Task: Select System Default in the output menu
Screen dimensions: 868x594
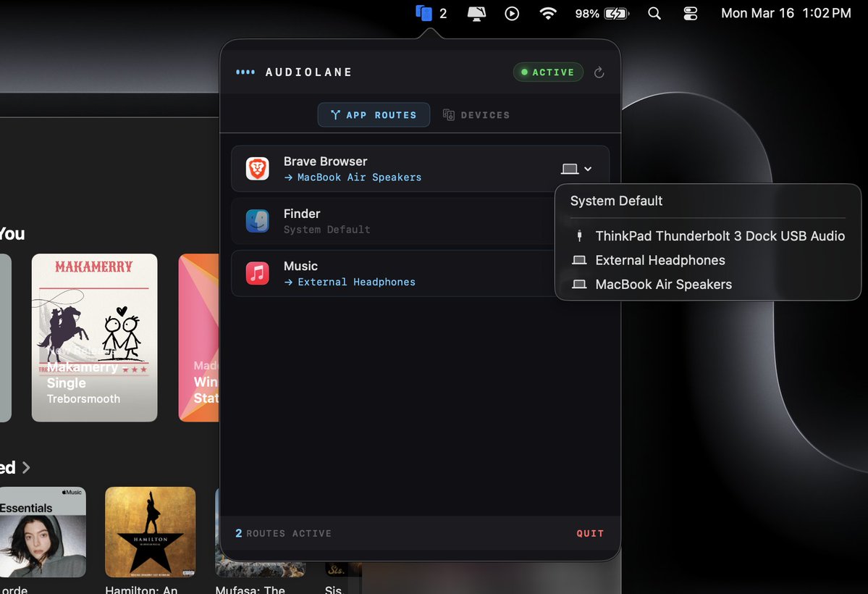Action: click(x=616, y=201)
